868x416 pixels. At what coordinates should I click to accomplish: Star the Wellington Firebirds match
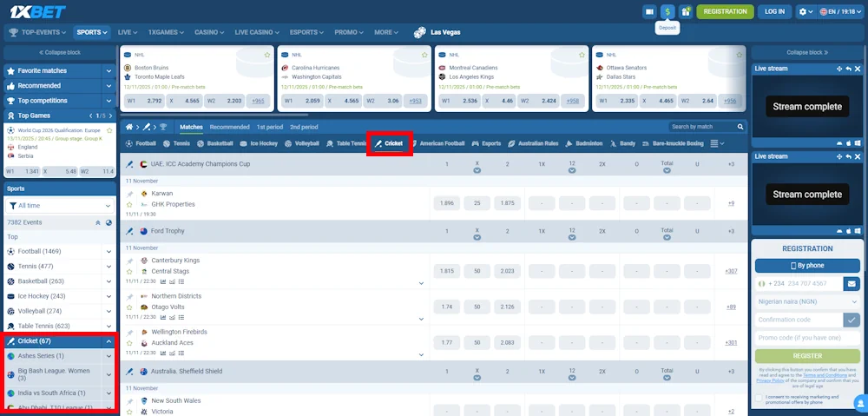[x=129, y=343]
